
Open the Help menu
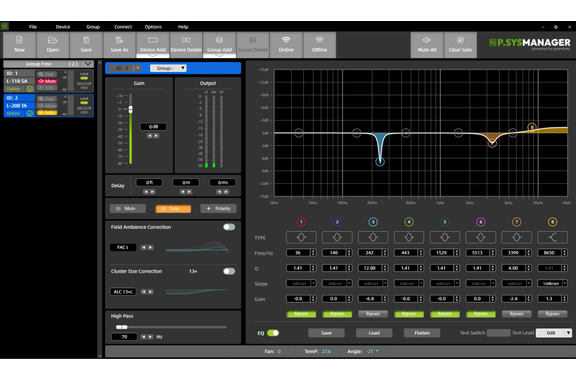click(x=183, y=27)
